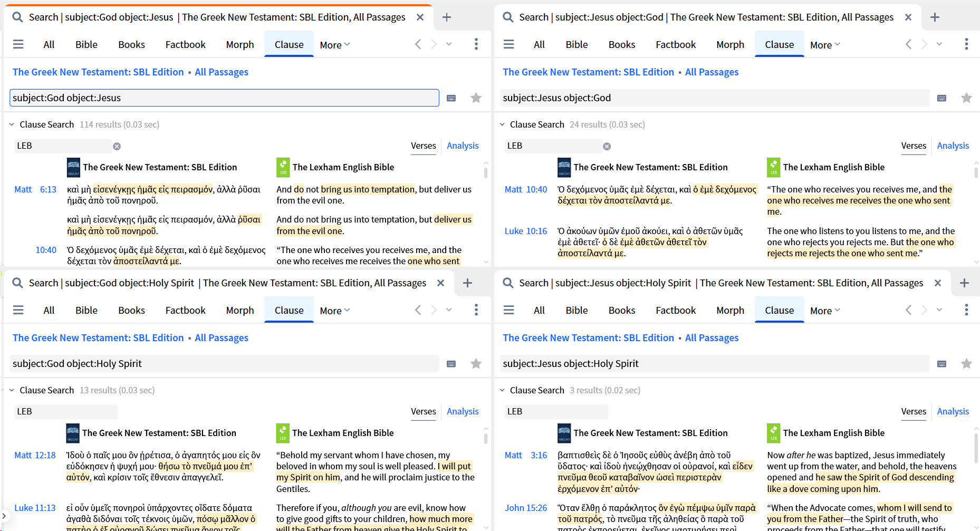Open Matt 3:16 reference link
The height and width of the screenshot is (531, 980).
point(526,455)
